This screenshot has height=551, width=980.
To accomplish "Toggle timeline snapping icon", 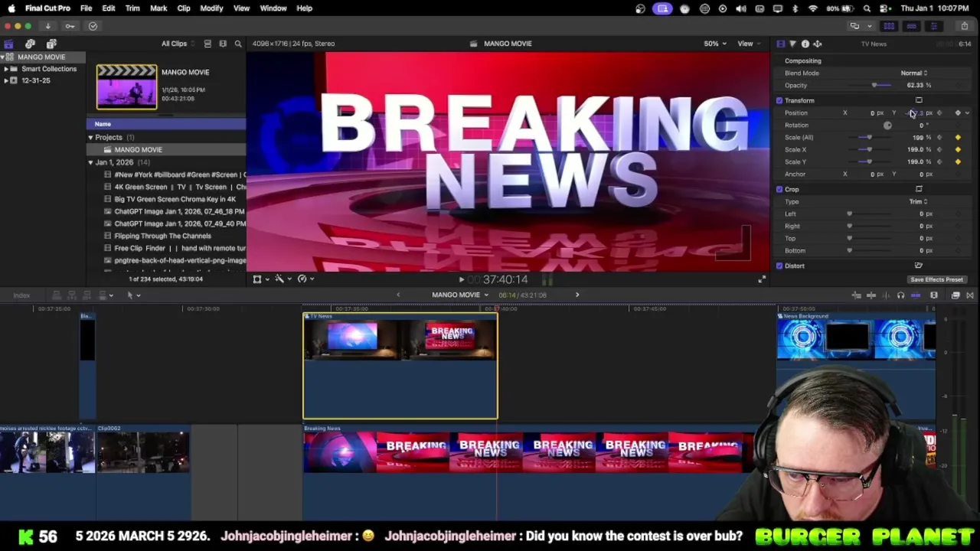I will 916,295.
